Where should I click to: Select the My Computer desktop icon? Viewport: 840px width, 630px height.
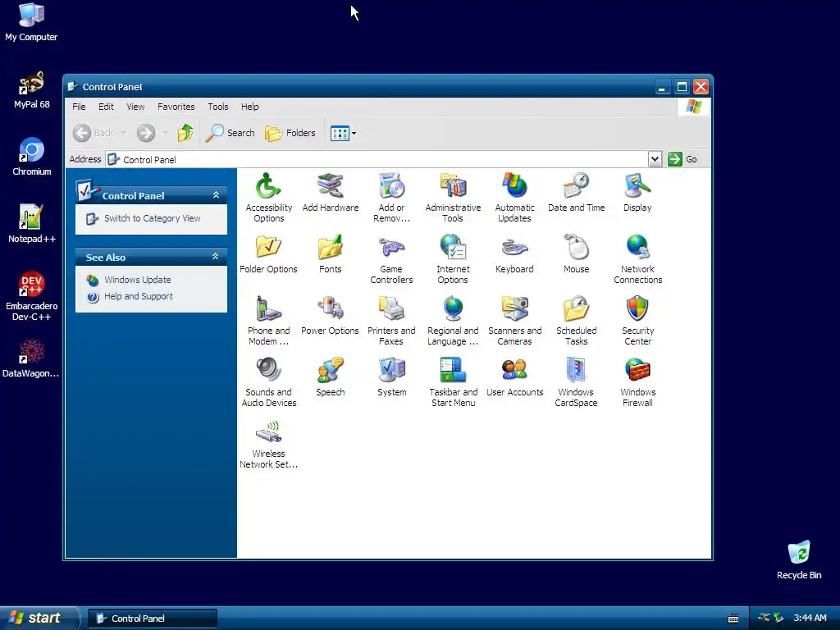pyautogui.click(x=31, y=22)
